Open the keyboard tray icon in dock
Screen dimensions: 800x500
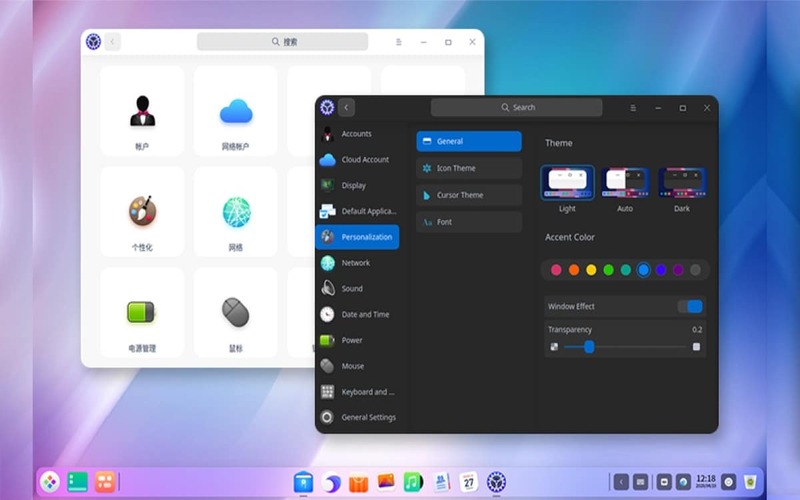pos(641,482)
